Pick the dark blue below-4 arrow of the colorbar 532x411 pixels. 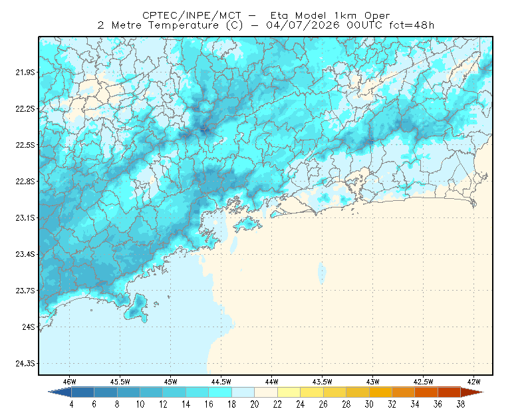(x=61, y=392)
